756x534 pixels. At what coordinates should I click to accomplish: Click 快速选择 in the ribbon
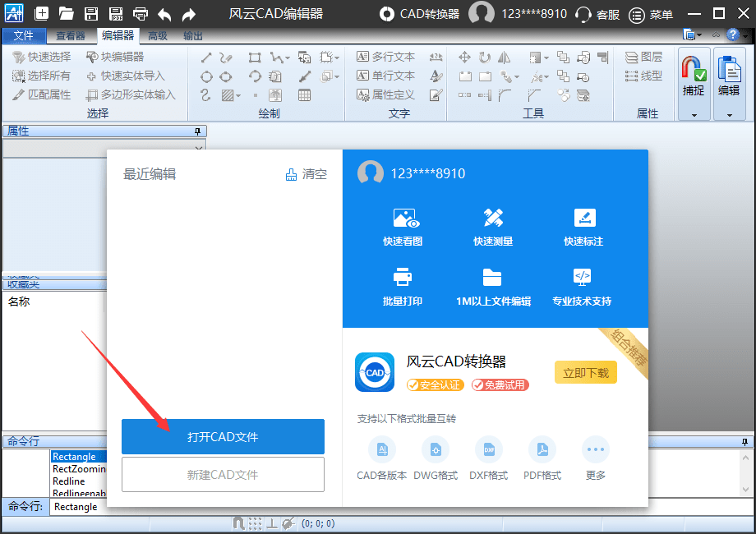pos(41,57)
